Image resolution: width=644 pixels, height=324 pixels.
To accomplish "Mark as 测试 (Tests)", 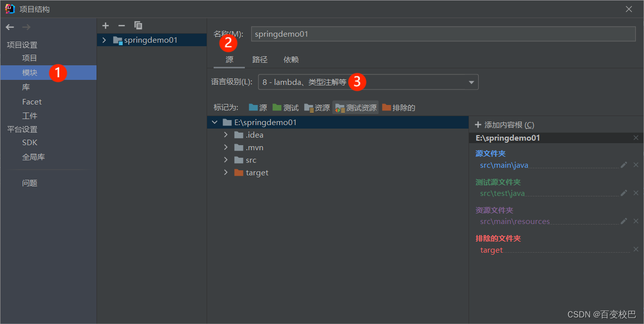I will (286, 107).
